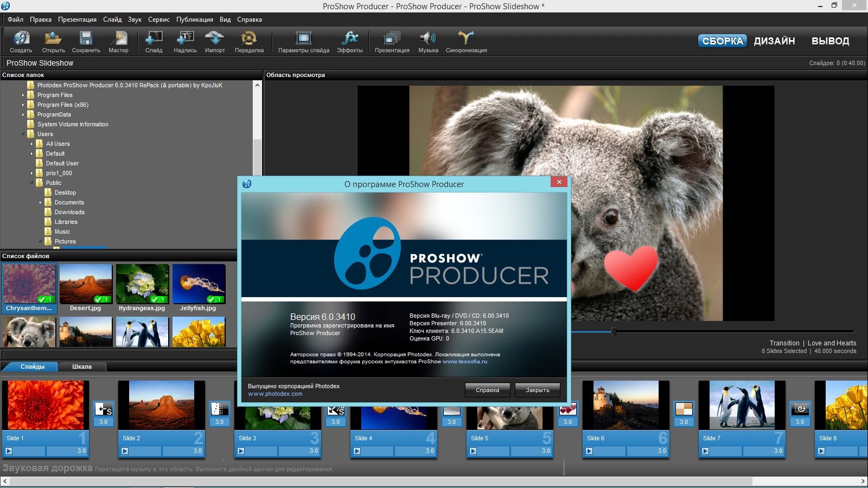Click Slide 4 duration value 3.0
The image size is (868, 488).
(x=430, y=451)
